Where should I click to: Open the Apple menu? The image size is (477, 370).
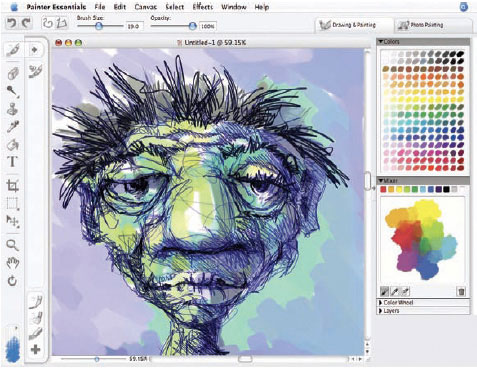point(14,6)
